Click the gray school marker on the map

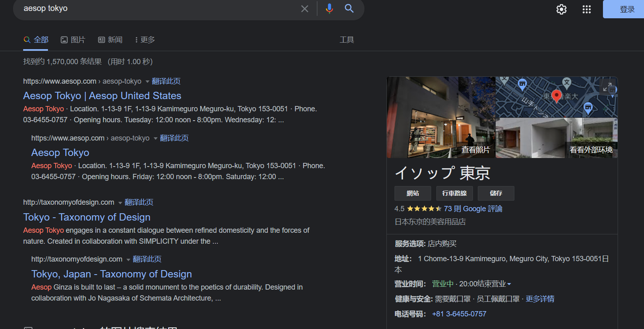pyautogui.click(x=567, y=83)
